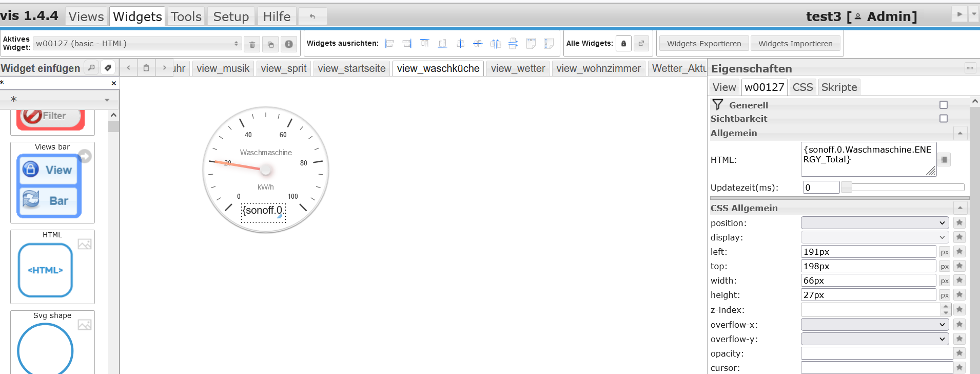Open the position dropdown

coord(875,223)
